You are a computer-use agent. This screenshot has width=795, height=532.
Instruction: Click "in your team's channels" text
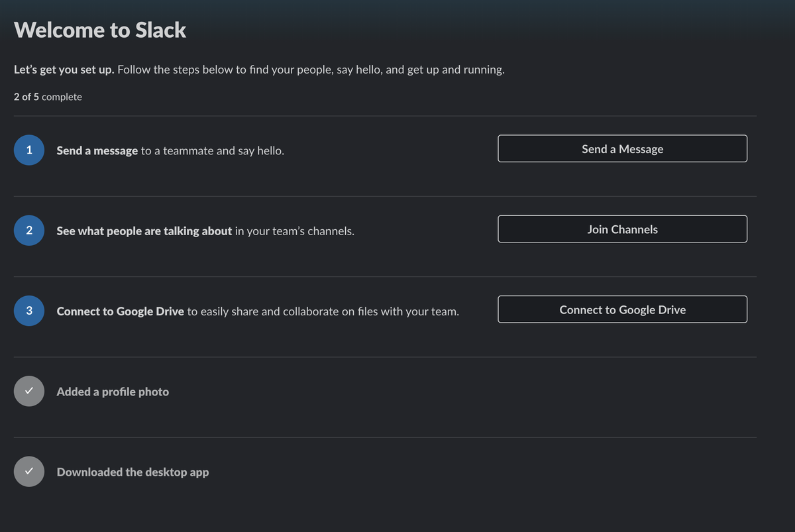click(x=295, y=231)
